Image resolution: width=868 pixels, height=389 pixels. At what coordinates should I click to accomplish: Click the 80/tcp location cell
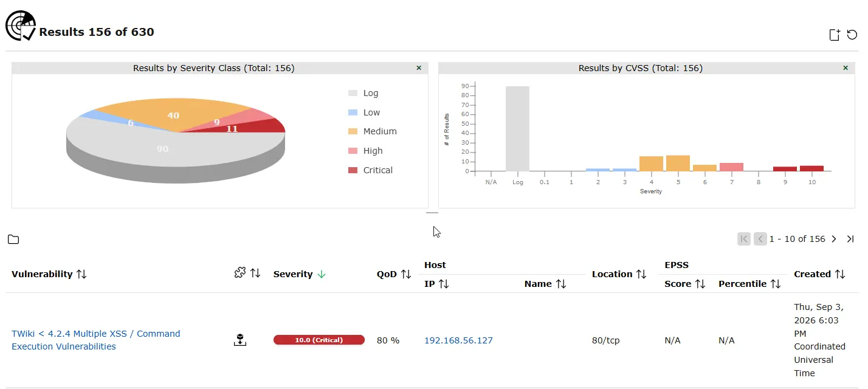tap(605, 340)
